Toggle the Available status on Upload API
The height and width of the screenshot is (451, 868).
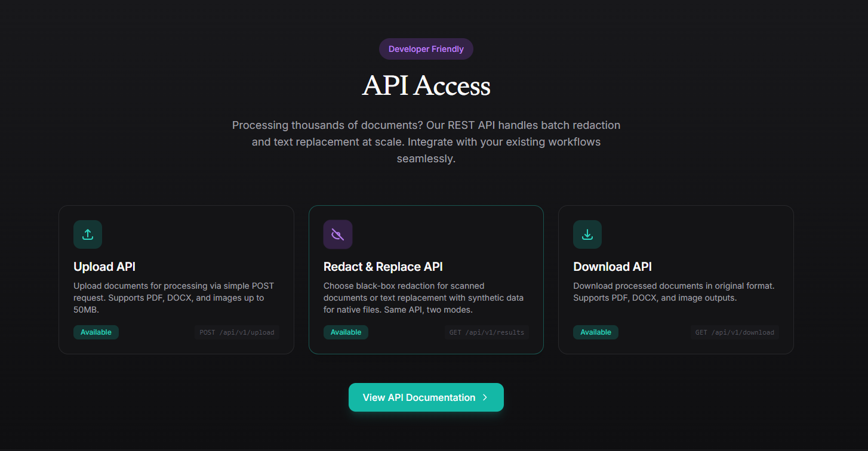[x=96, y=332]
